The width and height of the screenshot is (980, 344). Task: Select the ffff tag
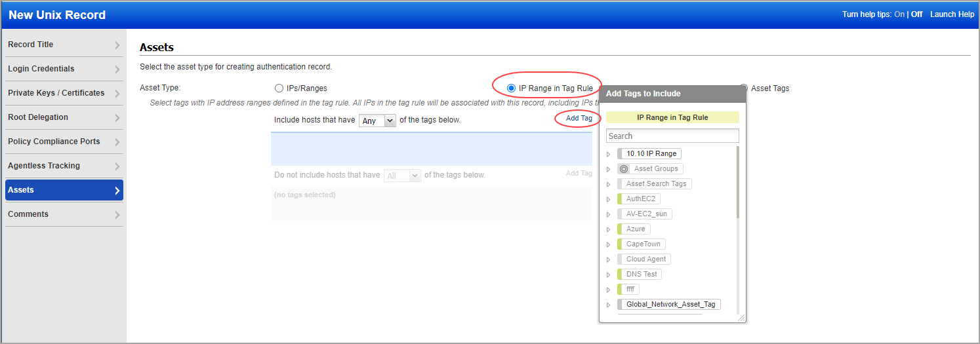[628, 289]
